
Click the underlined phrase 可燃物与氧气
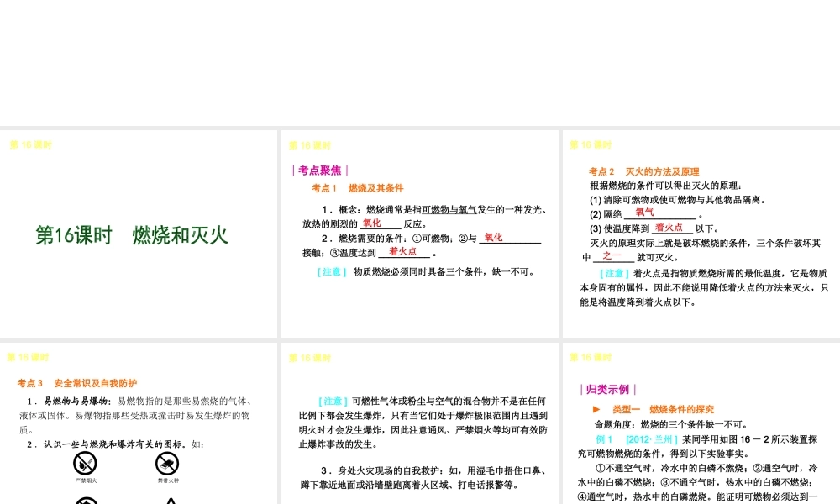[449, 209]
